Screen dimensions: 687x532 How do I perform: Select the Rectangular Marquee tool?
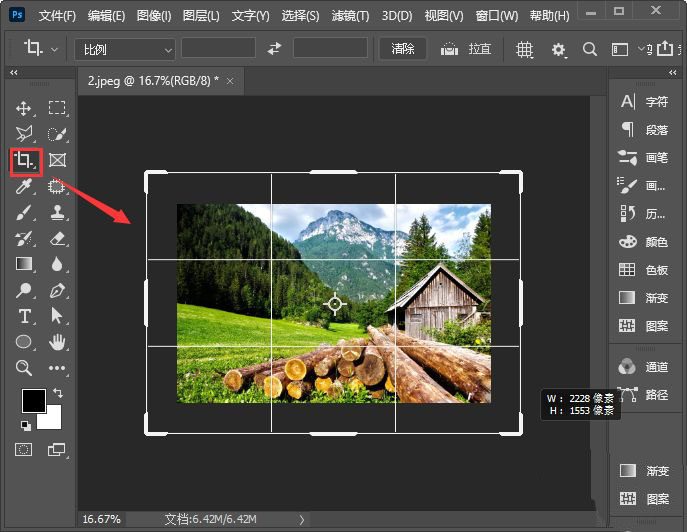pos(57,108)
